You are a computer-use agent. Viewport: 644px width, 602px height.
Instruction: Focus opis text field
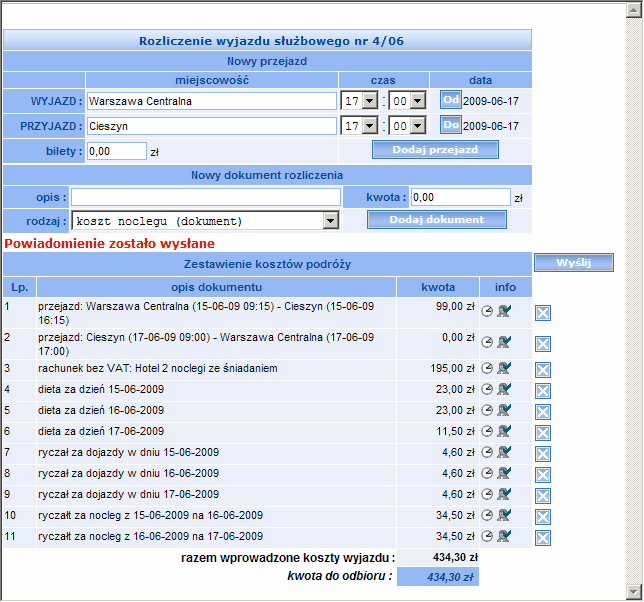[x=206, y=197]
